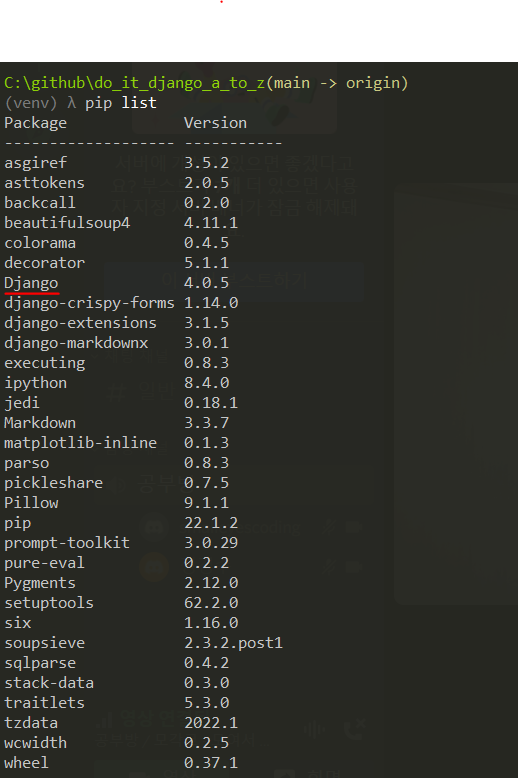The image size is (518, 778).
Task: Click the ipython version 8.4.0
Action: [x=206, y=383]
